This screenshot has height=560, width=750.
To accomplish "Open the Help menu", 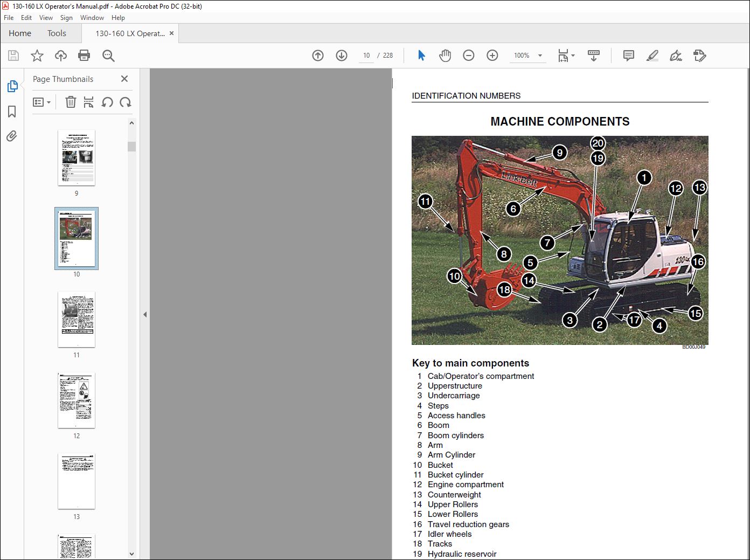I will point(118,18).
